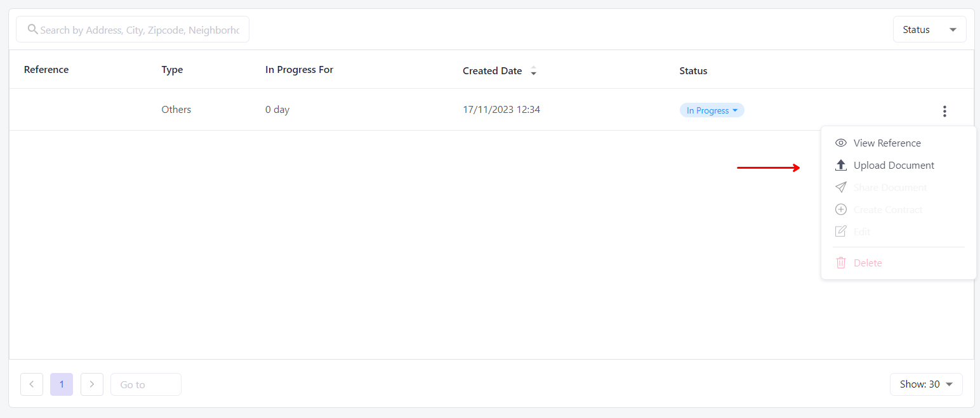Click the paper plane share icon
The width and height of the screenshot is (980, 418).
pyautogui.click(x=841, y=188)
